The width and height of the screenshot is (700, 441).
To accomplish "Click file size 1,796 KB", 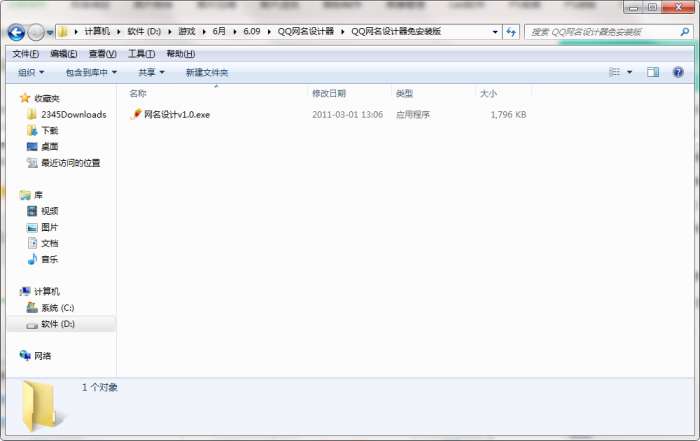I will [x=508, y=115].
